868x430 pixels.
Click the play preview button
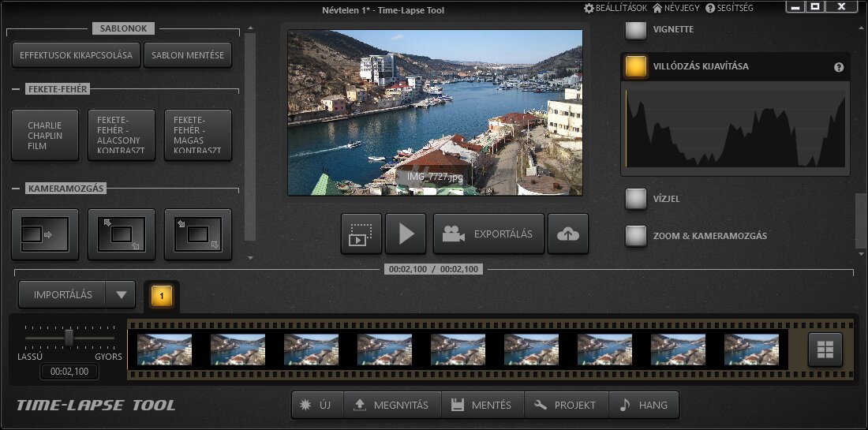406,234
